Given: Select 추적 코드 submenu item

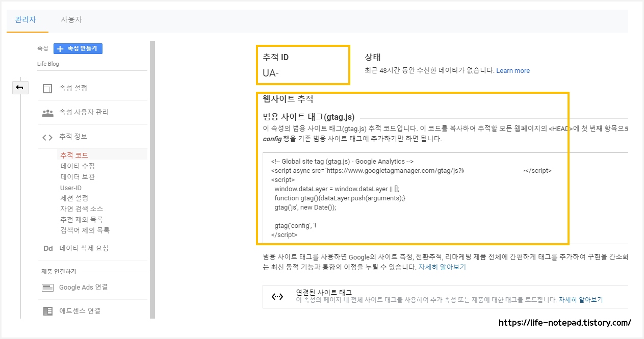Looking at the screenshot, I should (x=74, y=155).
